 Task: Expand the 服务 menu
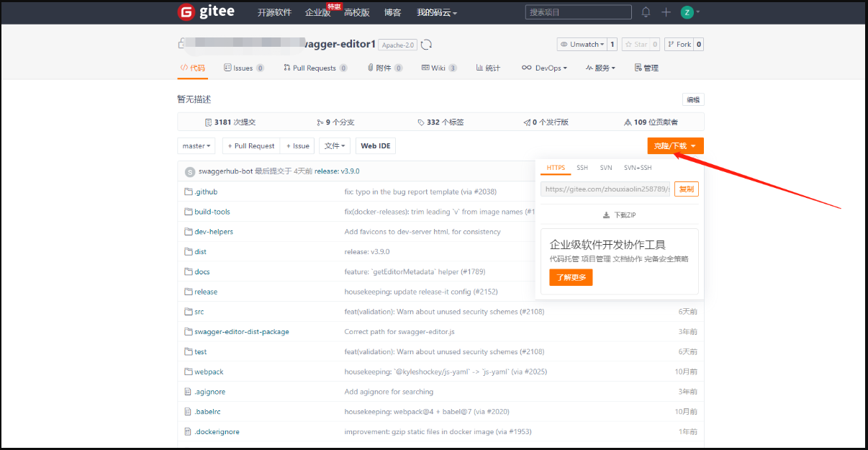600,68
